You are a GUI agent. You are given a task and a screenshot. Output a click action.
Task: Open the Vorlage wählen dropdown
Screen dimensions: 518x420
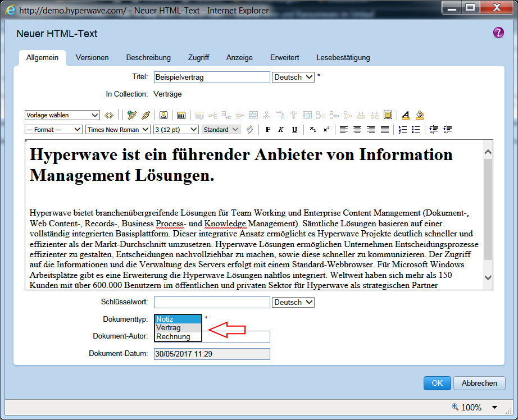(x=62, y=115)
